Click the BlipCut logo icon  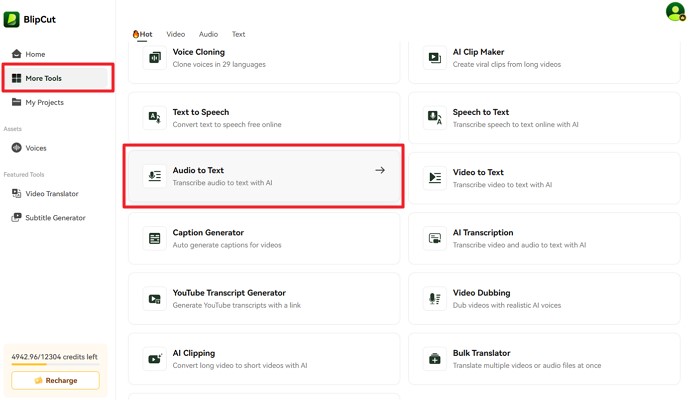pyautogui.click(x=12, y=19)
